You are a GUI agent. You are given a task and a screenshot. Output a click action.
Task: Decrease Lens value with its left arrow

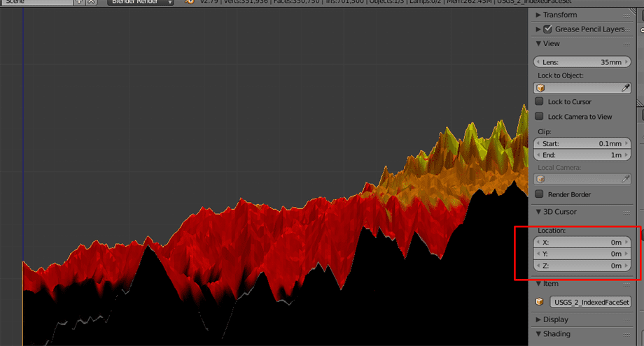(538, 62)
